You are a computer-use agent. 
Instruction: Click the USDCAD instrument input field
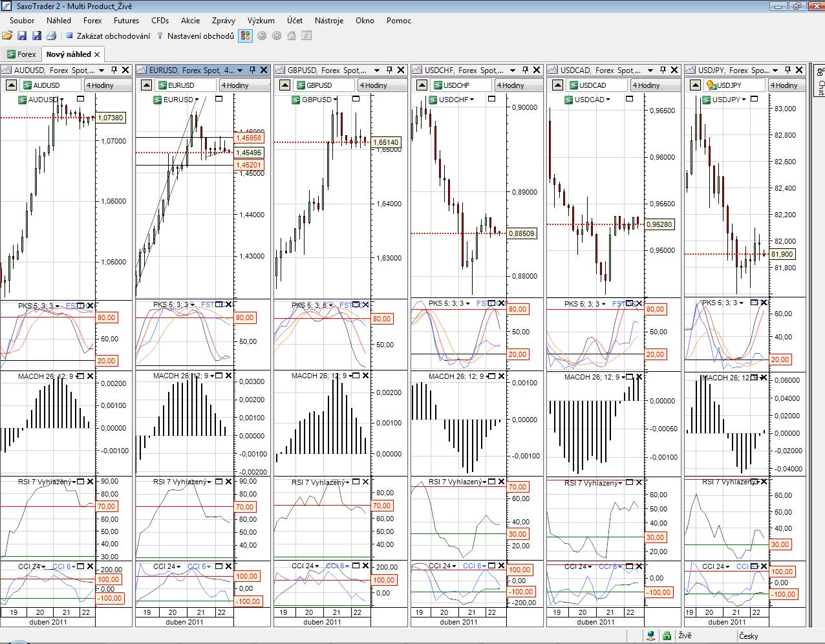tap(597, 85)
